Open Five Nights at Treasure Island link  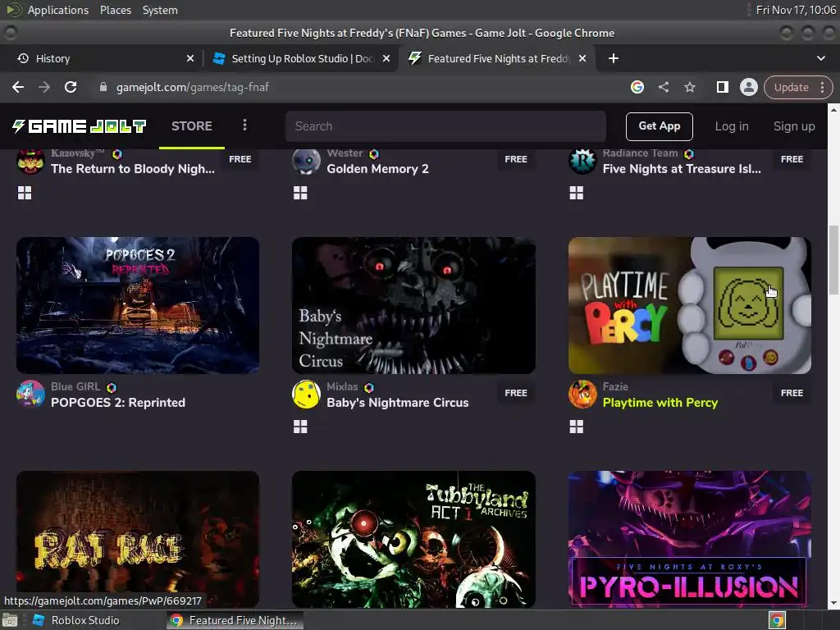click(x=682, y=169)
